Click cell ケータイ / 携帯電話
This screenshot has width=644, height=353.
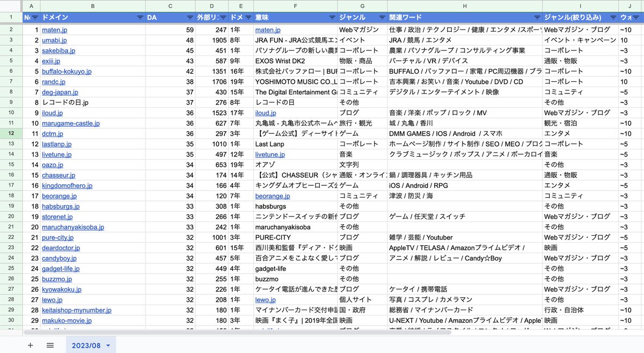coord(465,290)
